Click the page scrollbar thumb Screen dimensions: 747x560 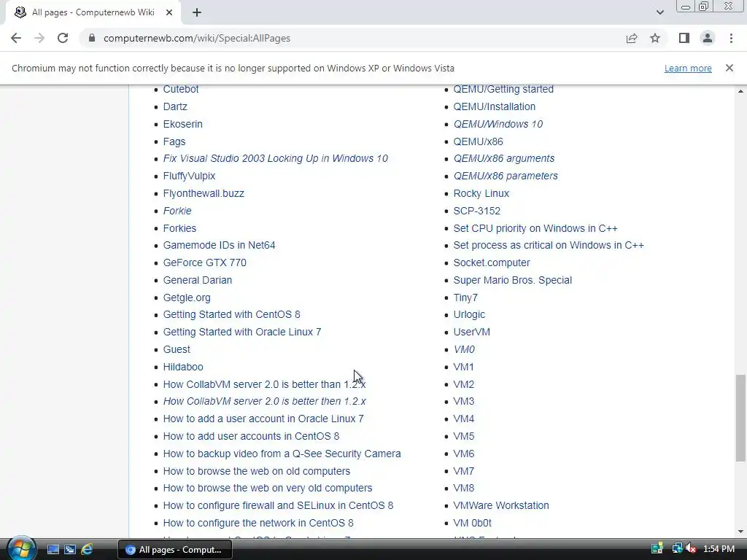point(740,418)
